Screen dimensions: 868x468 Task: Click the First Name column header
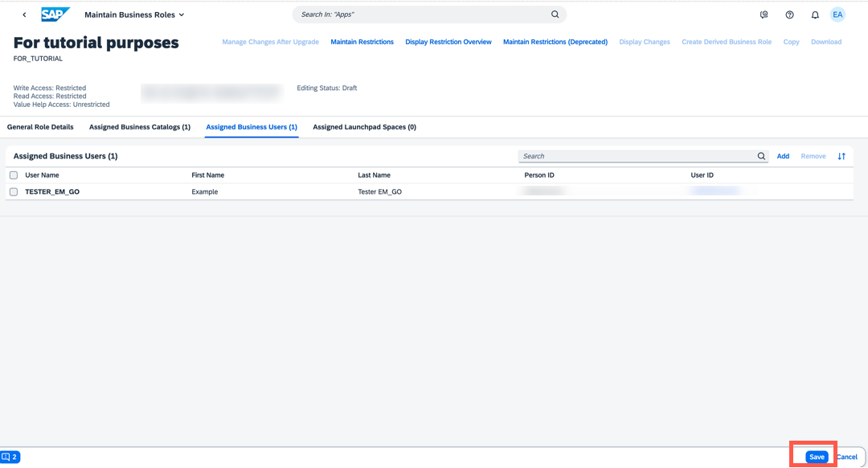(207, 175)
